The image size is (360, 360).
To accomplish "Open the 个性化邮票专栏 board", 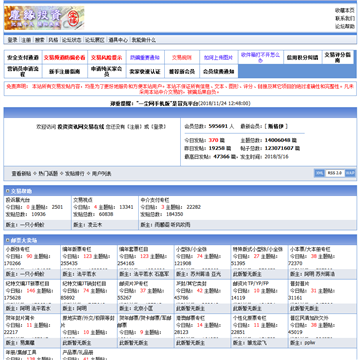I will (x=250, y=318).
